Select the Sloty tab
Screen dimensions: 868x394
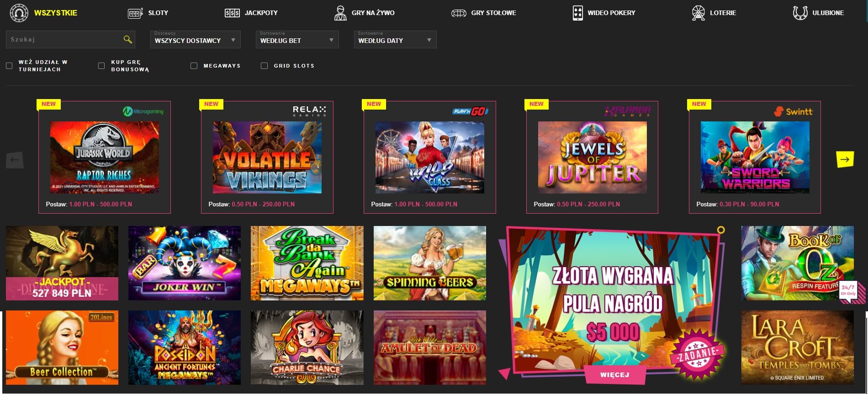158,13
